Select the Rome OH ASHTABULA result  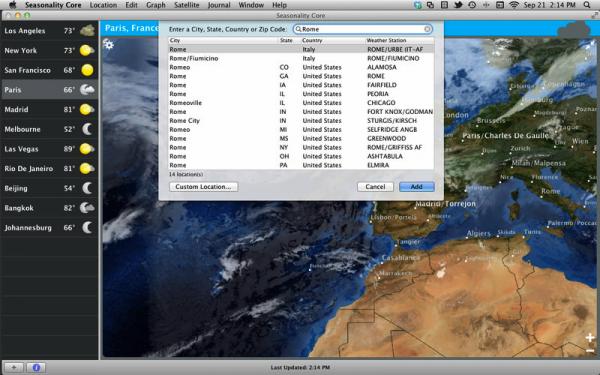tap(301, 156)
